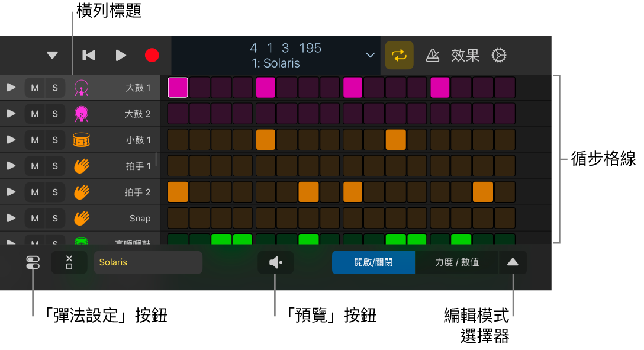Select the 拍手 2 row label
This screenshot has height=350, width=644.
click(138, 192)
